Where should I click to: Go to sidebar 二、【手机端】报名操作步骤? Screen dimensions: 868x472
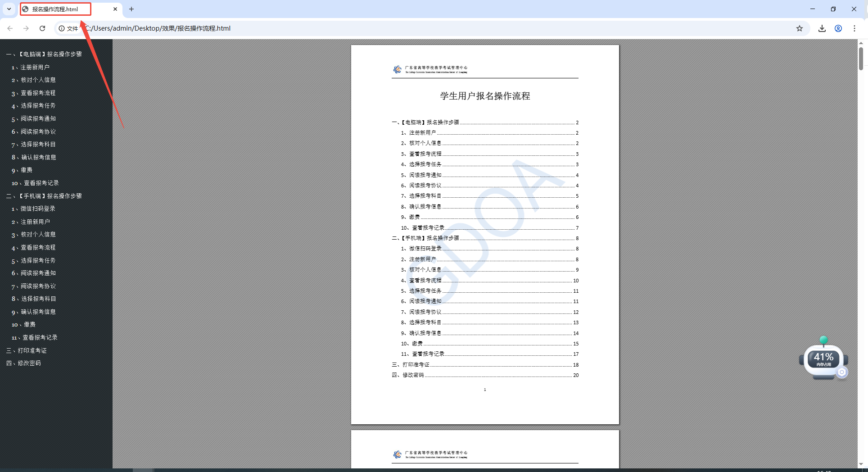[x=44, y=196]
